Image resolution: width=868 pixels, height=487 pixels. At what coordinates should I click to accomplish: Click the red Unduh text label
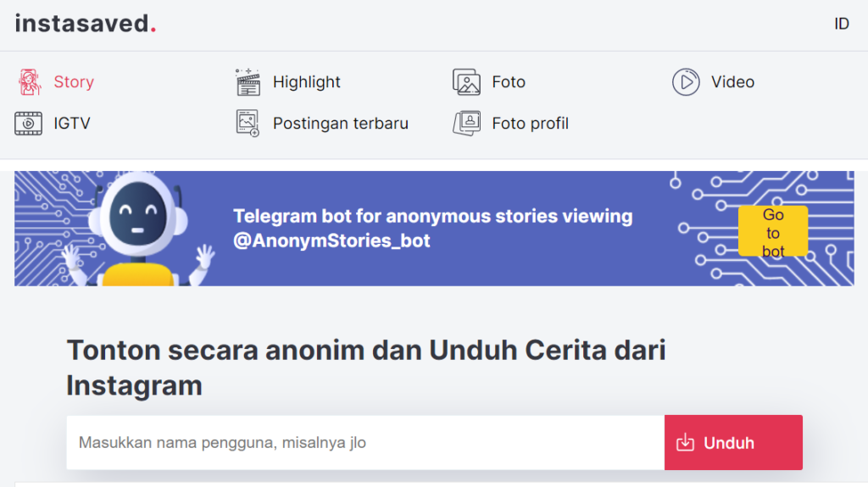[728, 443]
